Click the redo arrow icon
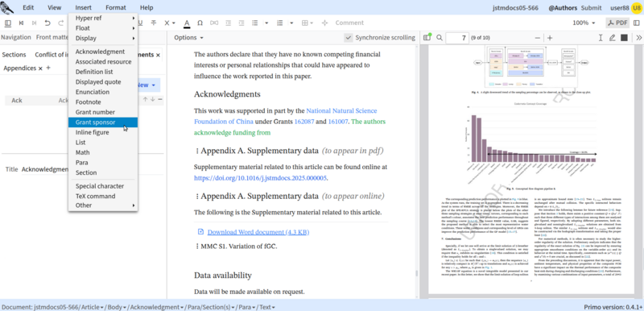Viewport: 644px width, 311px height. [x=61, y=23]
